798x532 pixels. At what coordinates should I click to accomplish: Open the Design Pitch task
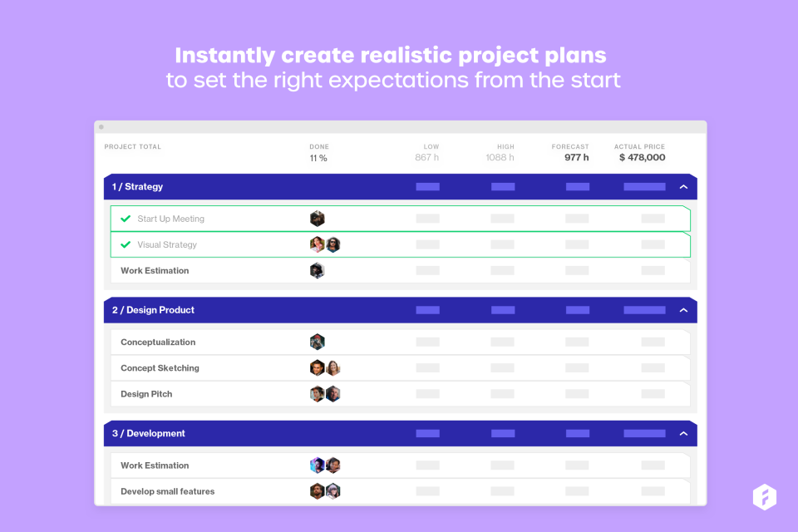tap(146, 393)
